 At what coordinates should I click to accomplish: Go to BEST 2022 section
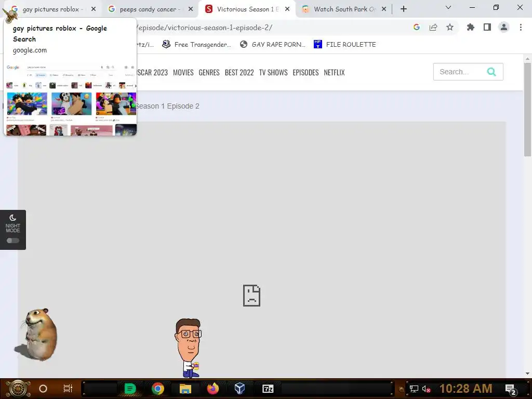pyautogui.click(x=239, y=72)
